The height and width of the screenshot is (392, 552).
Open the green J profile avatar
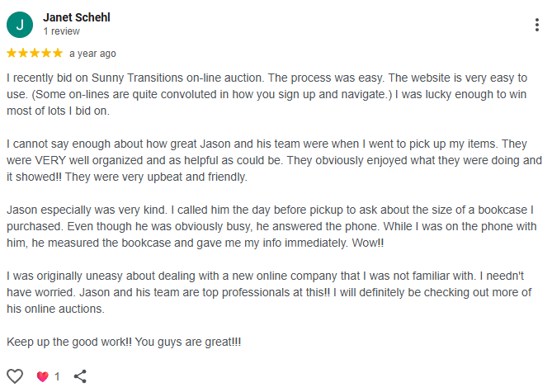click(20, 25)
